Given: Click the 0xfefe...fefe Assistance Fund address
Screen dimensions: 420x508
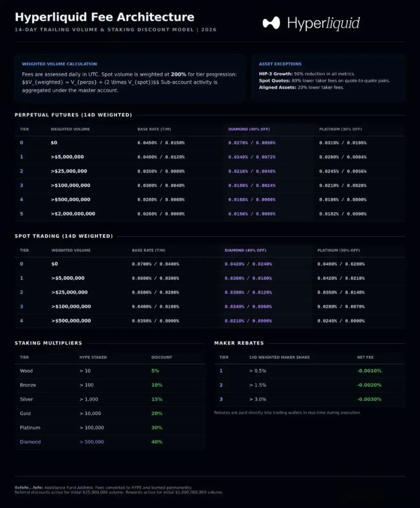Looking at the screenshot, I should coord(29,487).
